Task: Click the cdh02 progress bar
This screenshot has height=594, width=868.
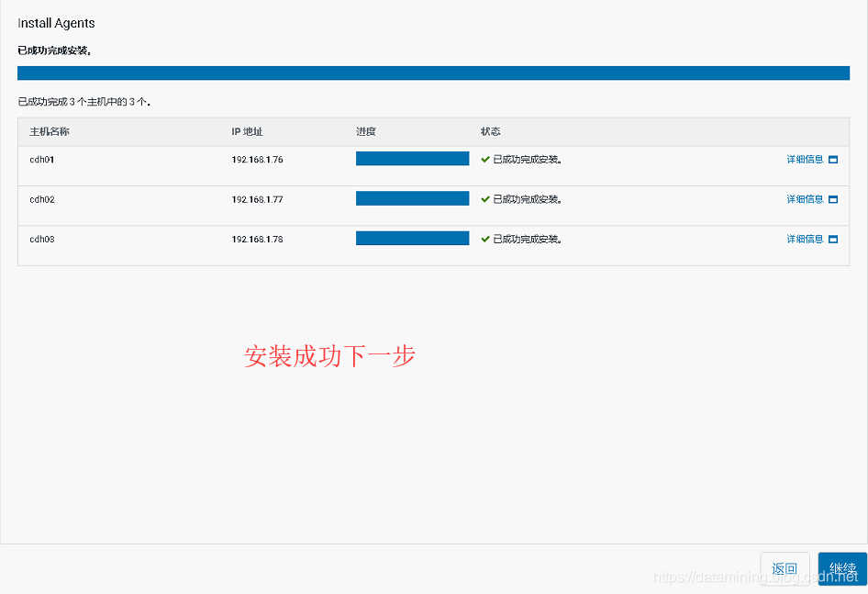Action: tap(412, 198)
